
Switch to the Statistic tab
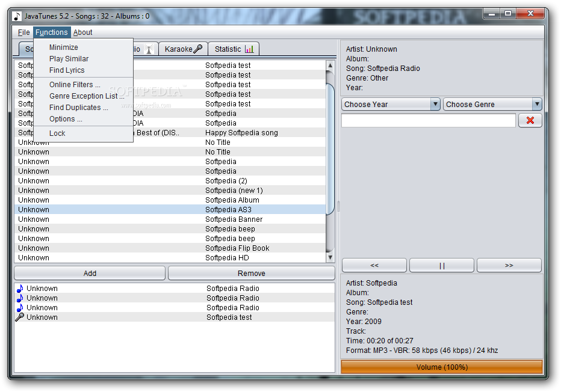(234, 49)
